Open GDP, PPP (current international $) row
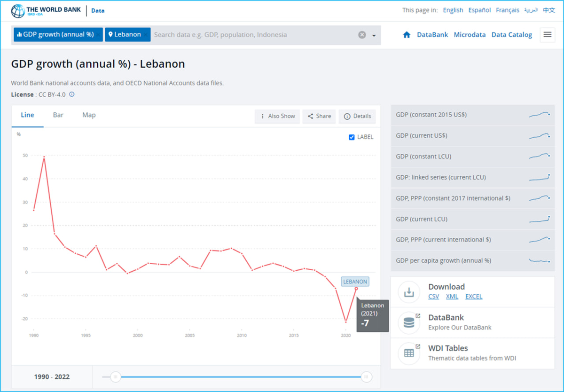Image resolution: width=564 pixels, height=392 pixels. 472,240
